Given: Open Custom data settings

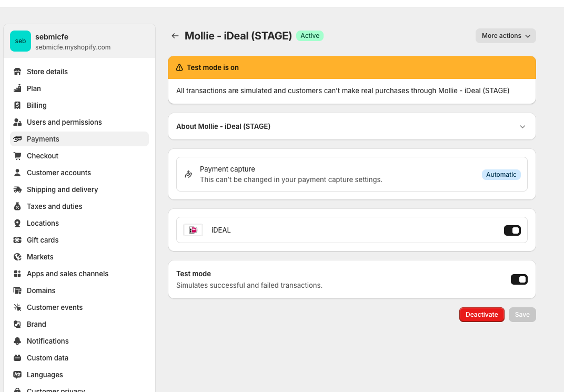Looking at the screenshot, I should tap(79, 358).
